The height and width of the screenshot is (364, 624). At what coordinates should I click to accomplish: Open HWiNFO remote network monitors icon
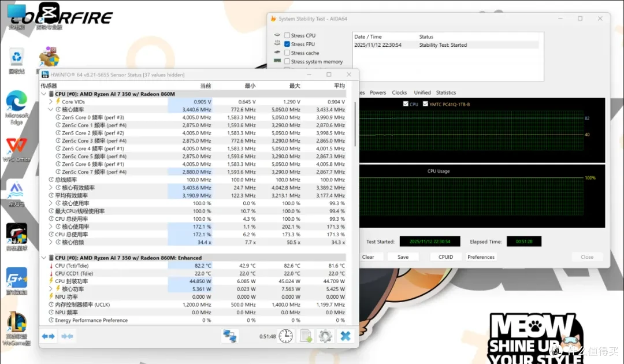pos(229,336)
